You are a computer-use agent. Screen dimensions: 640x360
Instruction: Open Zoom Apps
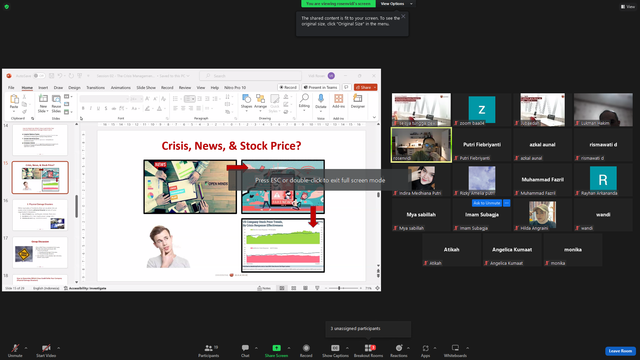point(425,350)
